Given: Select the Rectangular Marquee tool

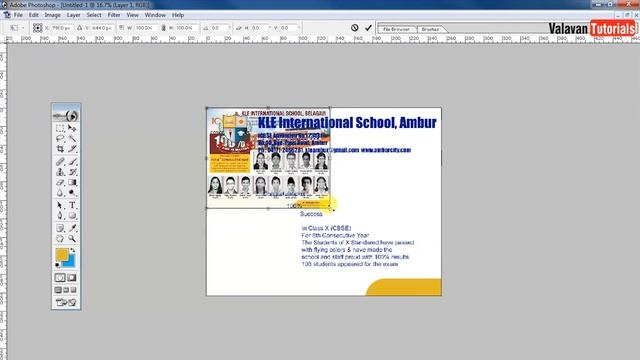Looking at the screenshot, I should (x=60, y=128).
